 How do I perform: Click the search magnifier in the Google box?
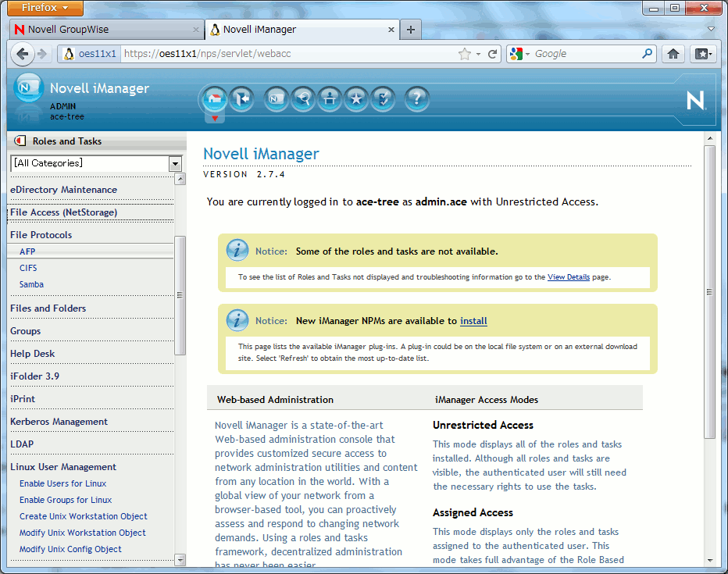click(x=647, y=53)
